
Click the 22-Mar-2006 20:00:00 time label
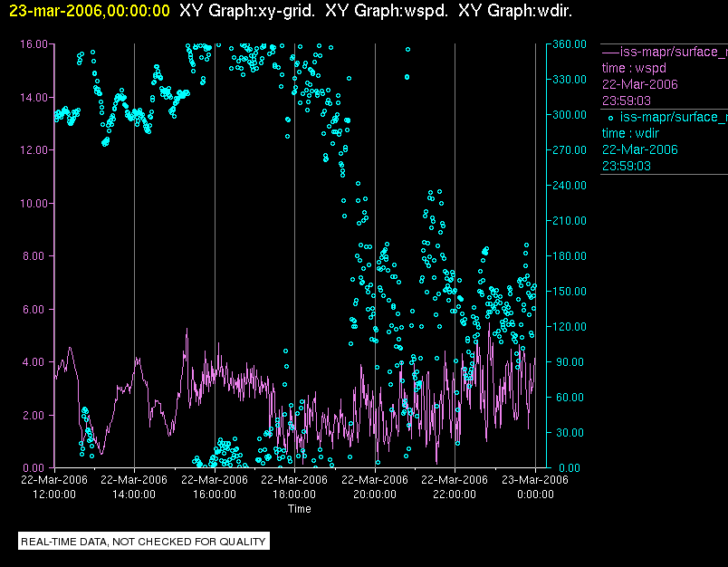(375, 486)
